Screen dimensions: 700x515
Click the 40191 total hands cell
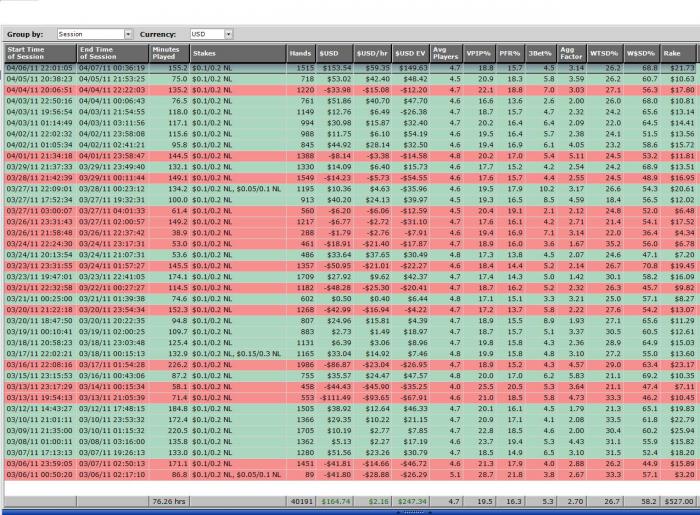[x=301, y=502]
